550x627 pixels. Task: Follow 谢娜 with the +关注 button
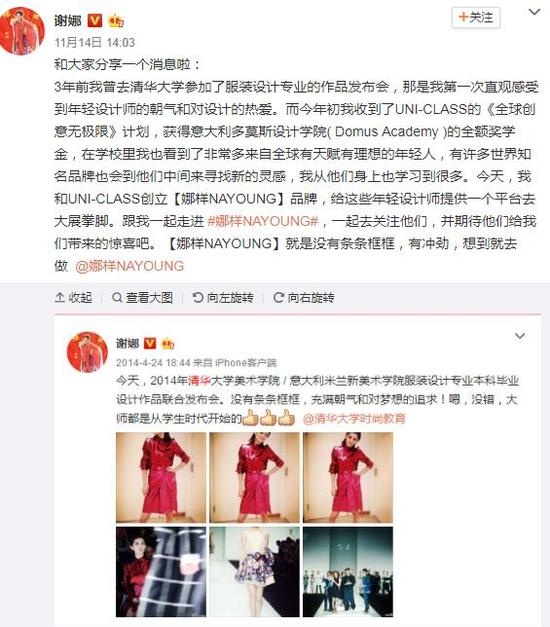coord(476,18)
